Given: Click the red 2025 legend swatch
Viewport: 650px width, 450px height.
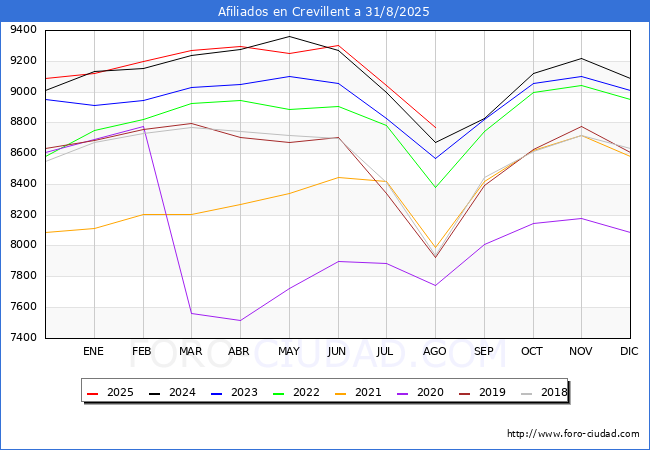Looking at the screenshot, I should [x=93, y=393].
